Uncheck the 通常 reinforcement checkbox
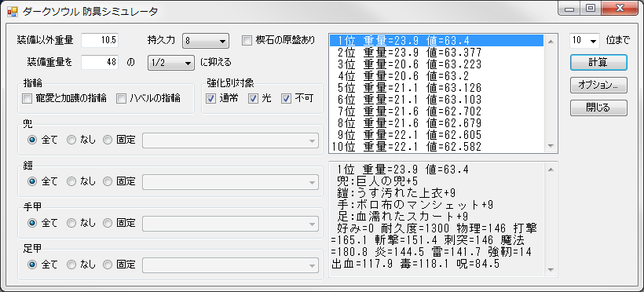The image size is (644, 292). [x=210, y=99]
